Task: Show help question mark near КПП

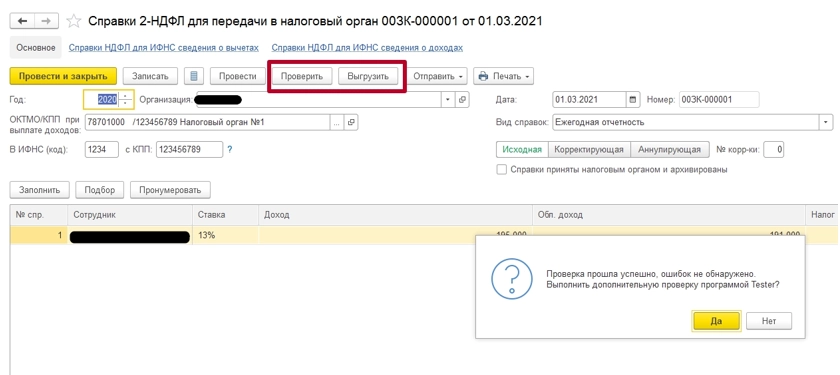Action: (x=230, y=150)
